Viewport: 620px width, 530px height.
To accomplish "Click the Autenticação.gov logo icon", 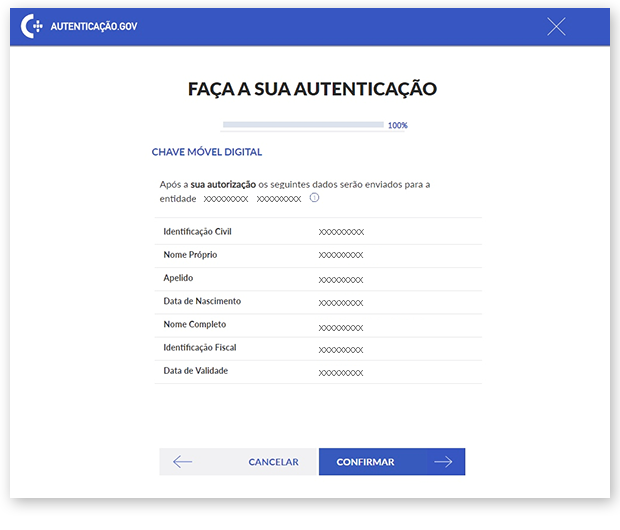I will [x=32, y=27].
